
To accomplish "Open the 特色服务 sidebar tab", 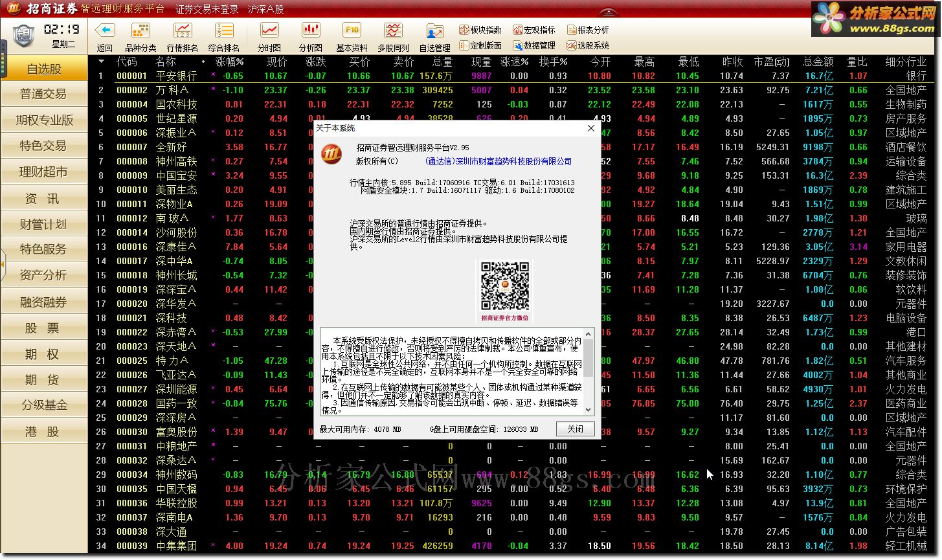I will coord(44,250).
